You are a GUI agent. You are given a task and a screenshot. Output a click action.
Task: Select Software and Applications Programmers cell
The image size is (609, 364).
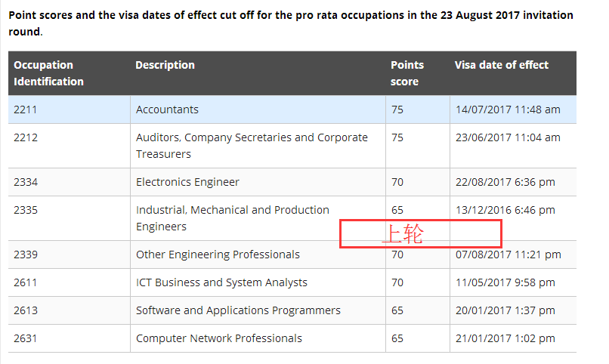pos(238,310)
